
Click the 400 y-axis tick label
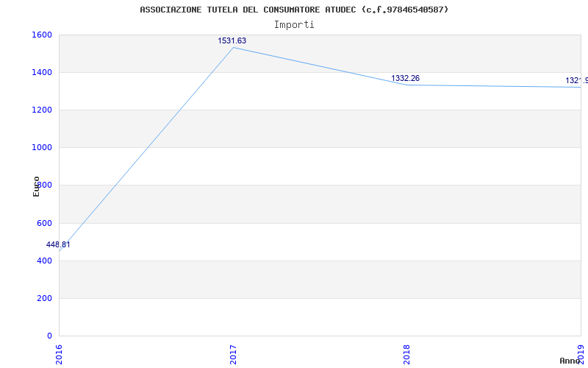tap(44, 261)
